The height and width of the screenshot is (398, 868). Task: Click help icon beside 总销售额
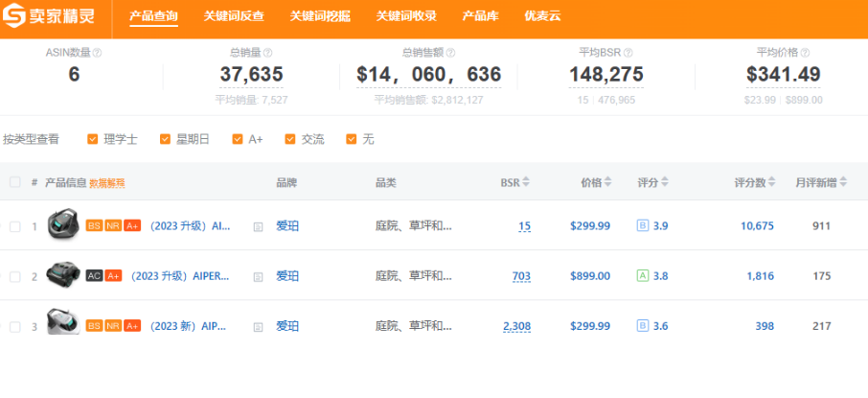pyautogui.click(x=450, y=53)
